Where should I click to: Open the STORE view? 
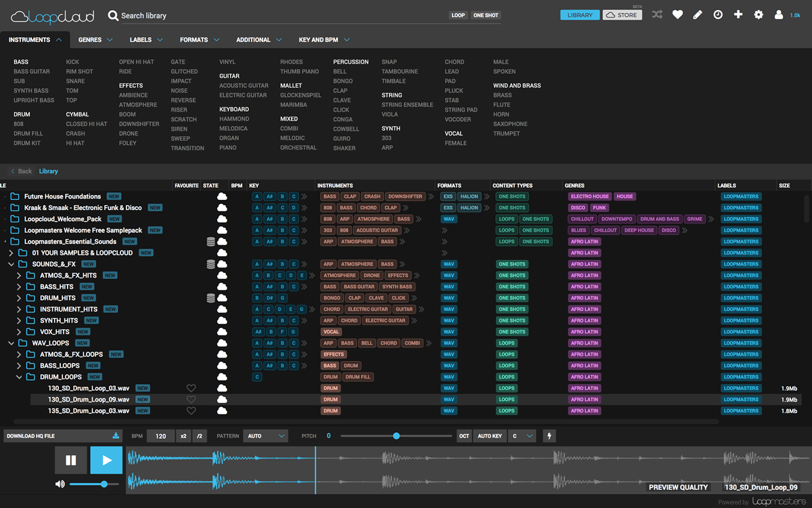point(623,15)
